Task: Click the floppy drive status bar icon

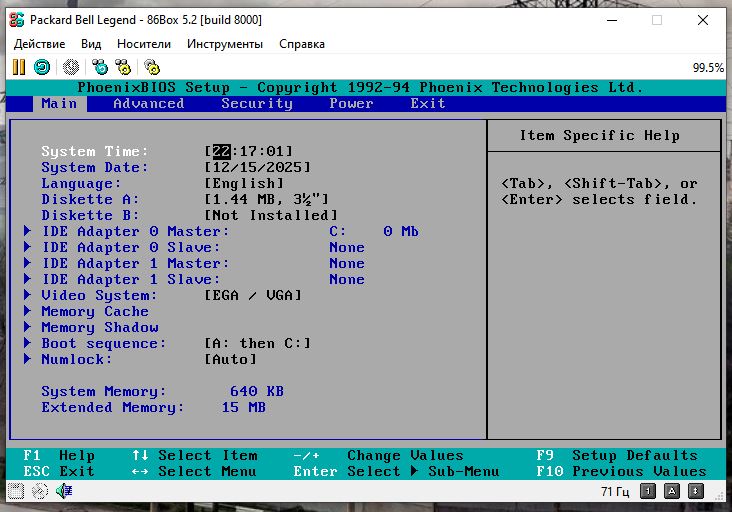Action: [16, 491]
